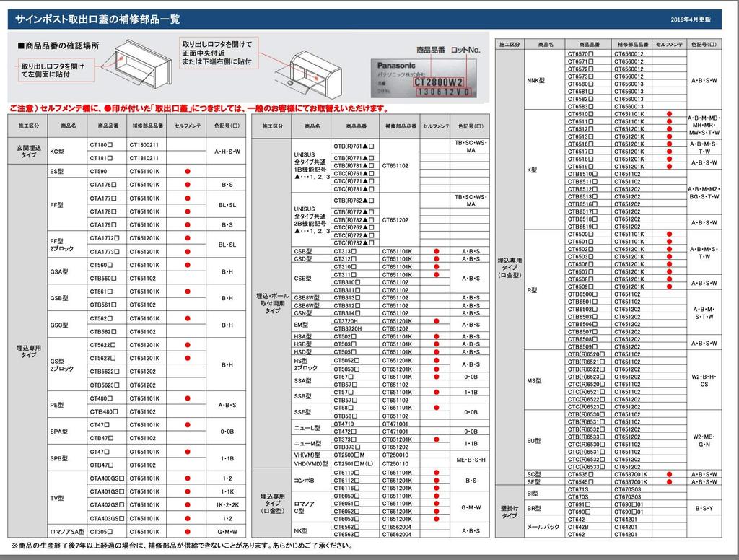Select the サインポスト取出口蓋の補修部品一覧 title bar
Viewport: 739px width, 560px height.
click(x=364, y=19)
